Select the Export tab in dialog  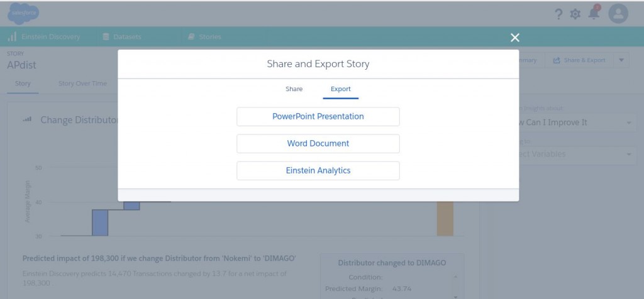coord(340,89)
